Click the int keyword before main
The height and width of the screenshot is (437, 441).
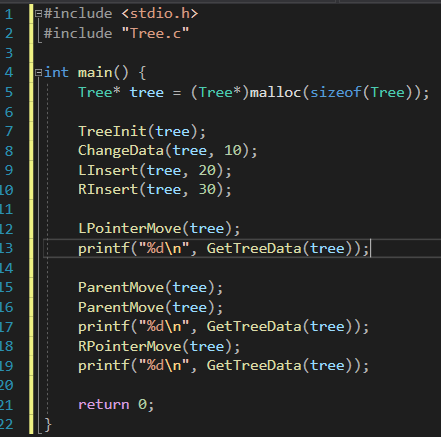click(x=56, y=72)
